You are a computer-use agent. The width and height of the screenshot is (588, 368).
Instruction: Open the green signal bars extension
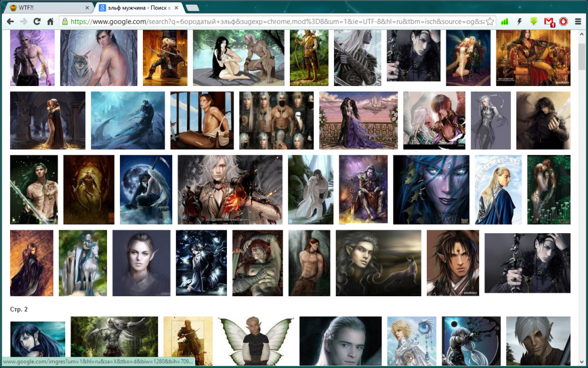[505, 22]
